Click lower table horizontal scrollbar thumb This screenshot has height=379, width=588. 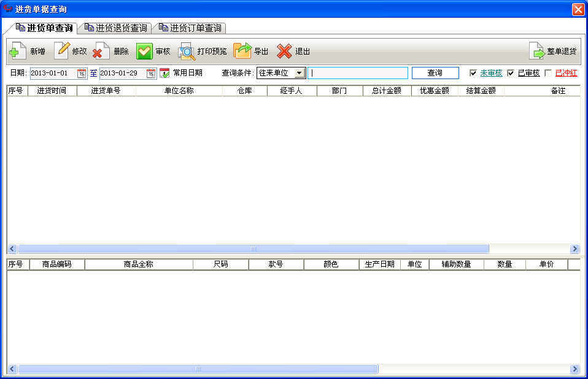point(198,369)
